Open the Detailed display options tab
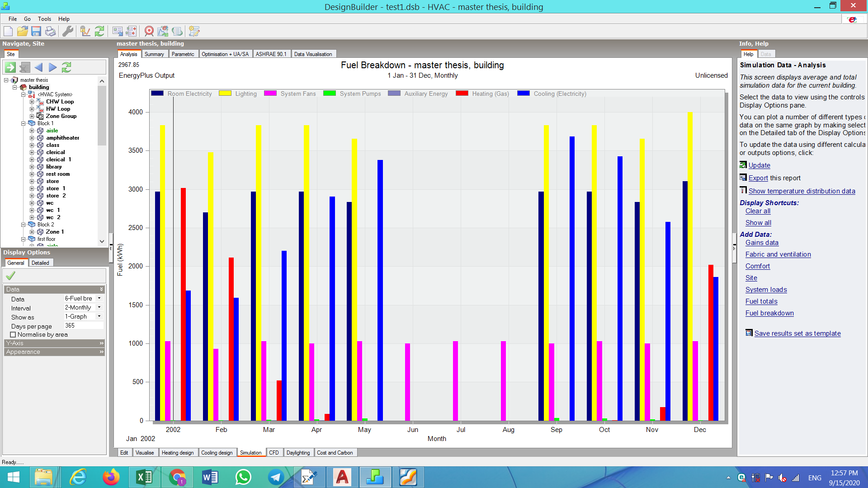The width and height of the screenshot is (868, 488). point(40,263)
